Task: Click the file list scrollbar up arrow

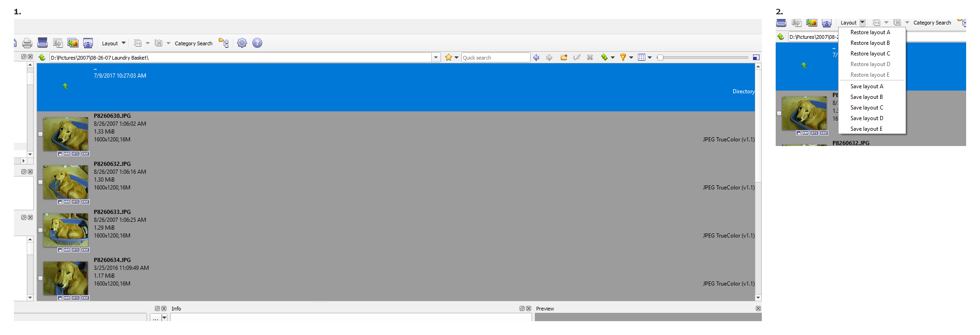Action: coord(758,67)
